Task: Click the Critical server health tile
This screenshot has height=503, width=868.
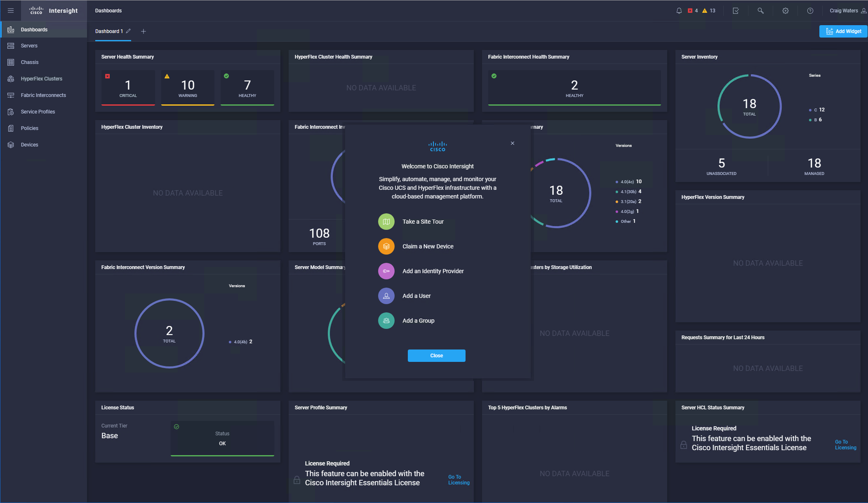Action: pyautogui.click(x=128, y=87)
